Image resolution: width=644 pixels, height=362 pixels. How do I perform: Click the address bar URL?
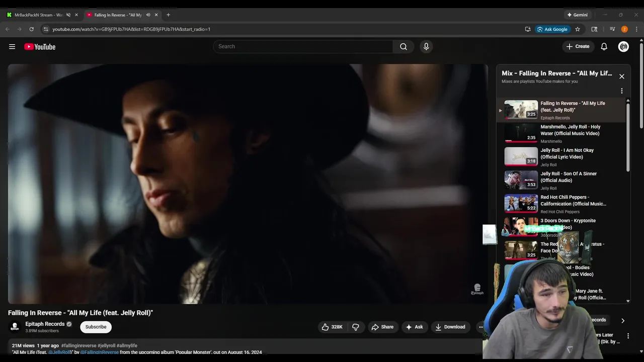(131, 29)
